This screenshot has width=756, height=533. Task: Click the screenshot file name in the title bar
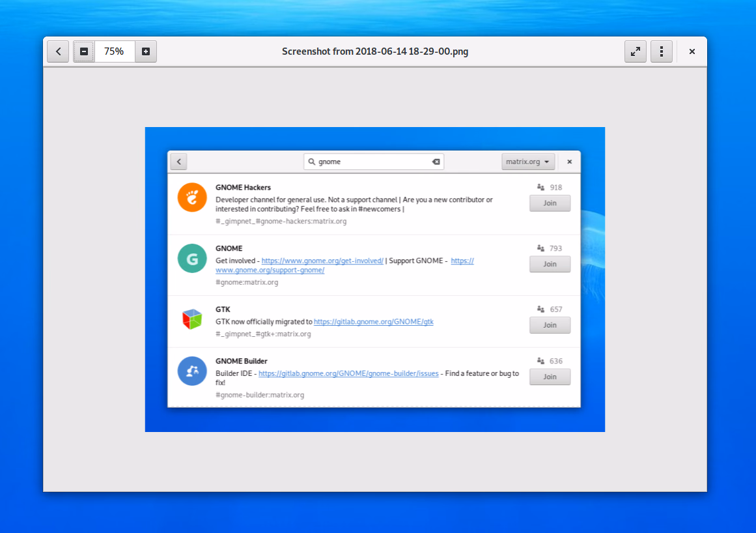[x=375, y=51]
